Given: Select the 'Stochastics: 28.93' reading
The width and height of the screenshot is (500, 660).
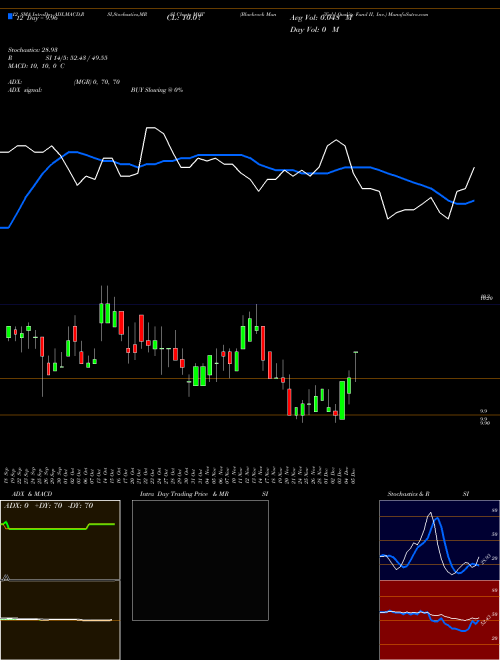Looking at the screenshot, I should coord(33,50).
